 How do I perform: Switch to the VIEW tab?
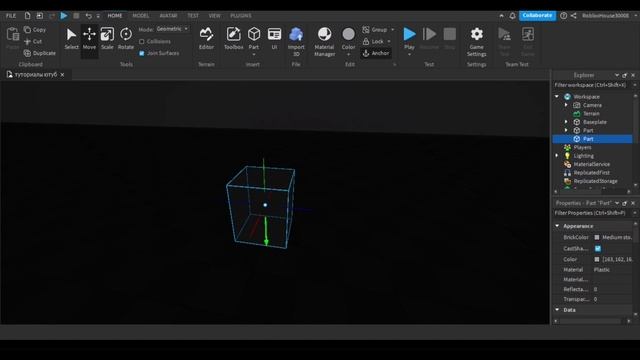click(214, 16)
